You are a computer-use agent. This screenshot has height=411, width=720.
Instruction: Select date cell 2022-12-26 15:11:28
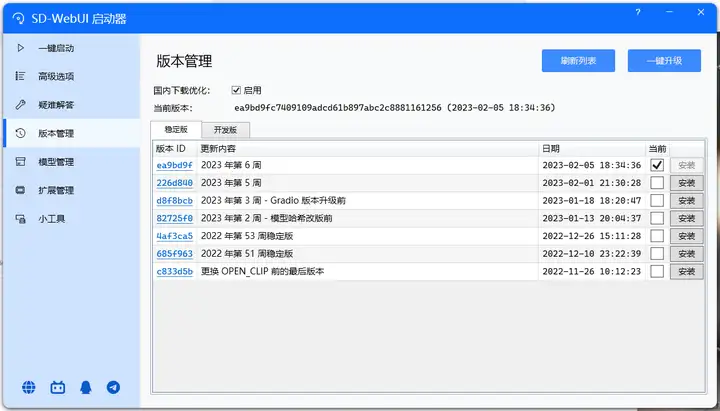[x=591, y=236]
